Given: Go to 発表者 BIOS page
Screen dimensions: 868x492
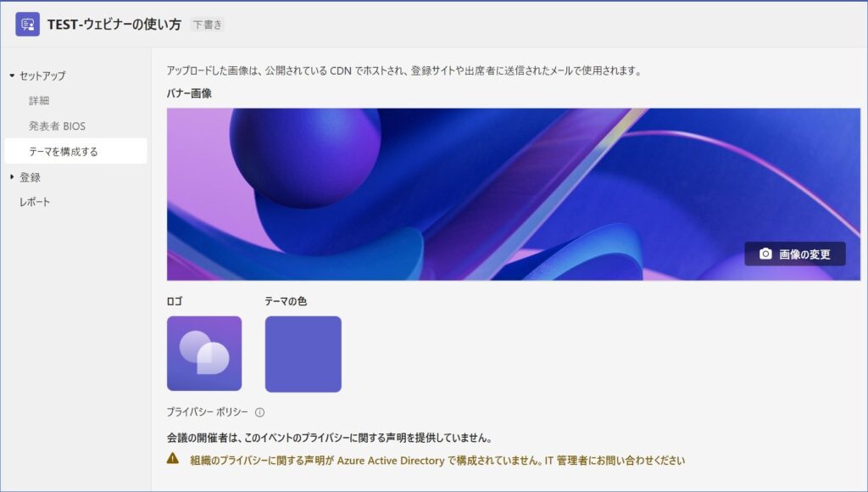Looking at the screenshot, I should point(57,126).
